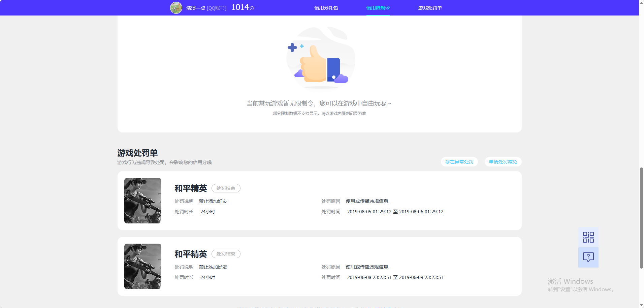Click the user avatar picture
Screen dimensions: 644x308
pyautogui.click(x=176, y=8)
